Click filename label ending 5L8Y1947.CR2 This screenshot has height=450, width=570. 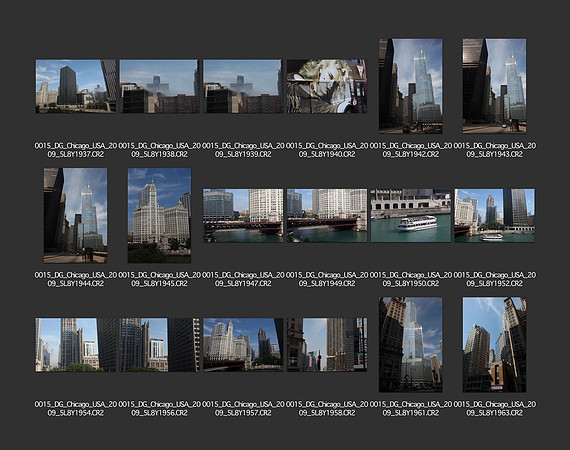[243, 279]
